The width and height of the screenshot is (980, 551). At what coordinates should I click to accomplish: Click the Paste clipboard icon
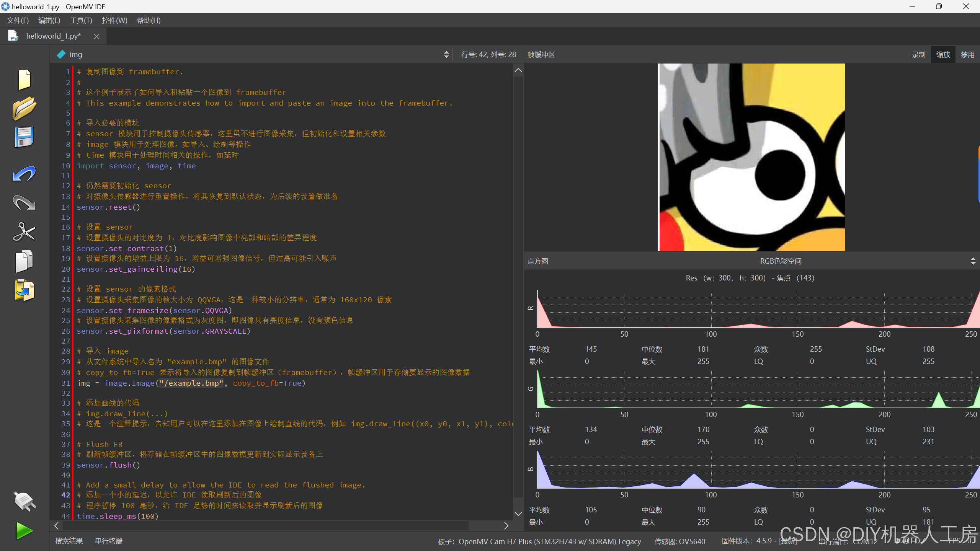coord(24,290)
